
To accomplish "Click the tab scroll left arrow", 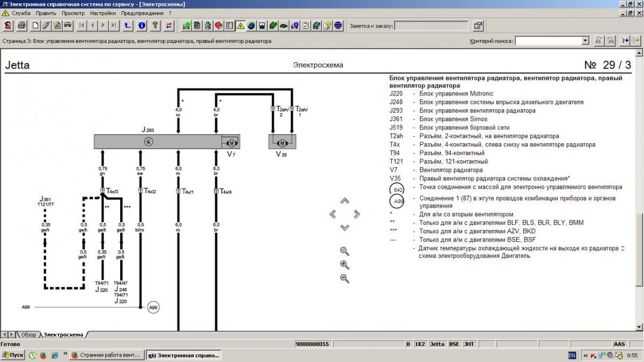I will (x=4, y=335).
